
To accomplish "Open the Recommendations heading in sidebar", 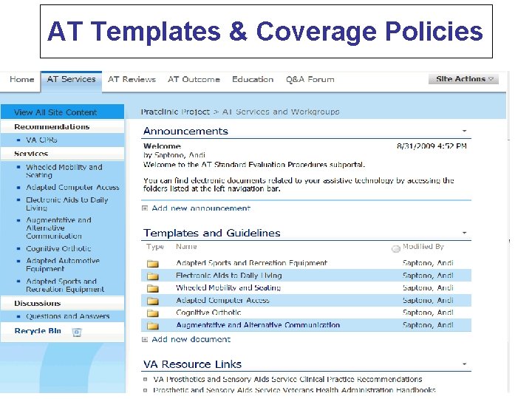I will (52, 127).
